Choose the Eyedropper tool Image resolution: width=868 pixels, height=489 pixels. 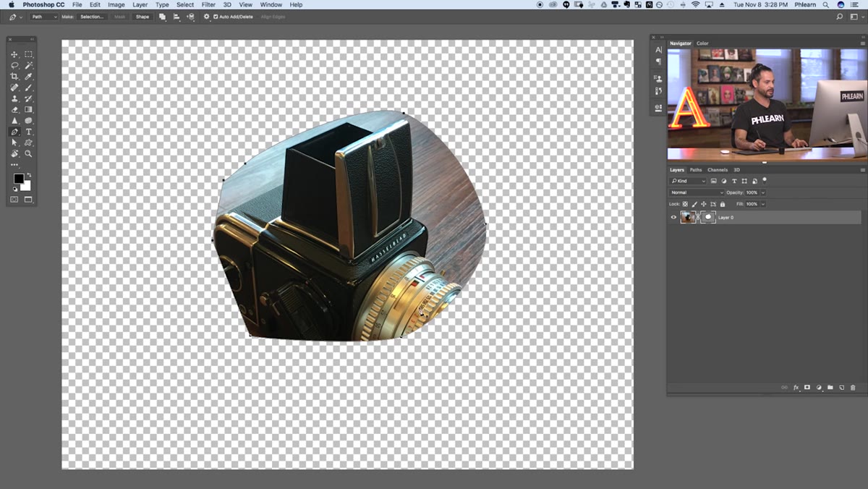pyautogui.click(x=28, y=76)
